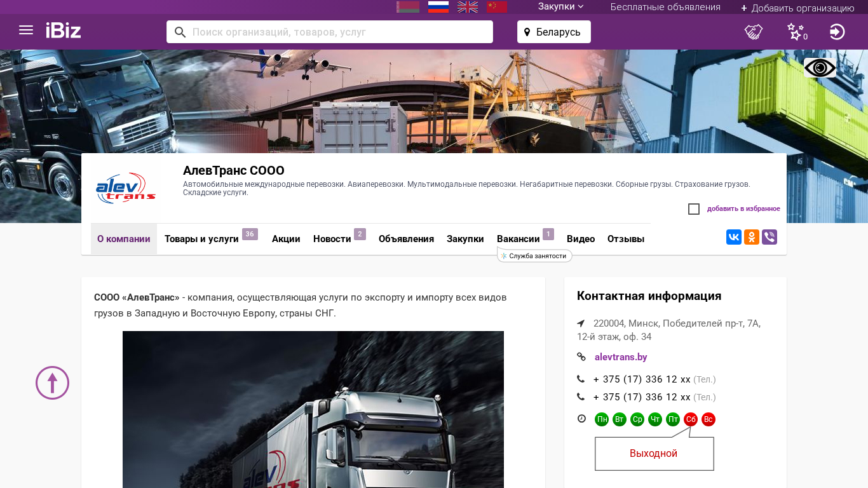
Task: Share via Viber icon
Action: click(770, 237)
